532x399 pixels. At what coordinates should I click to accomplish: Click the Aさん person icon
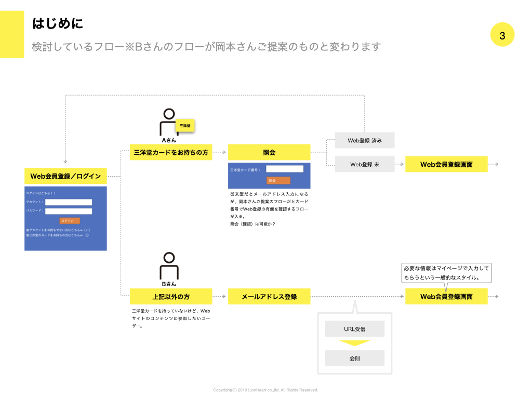169,123
